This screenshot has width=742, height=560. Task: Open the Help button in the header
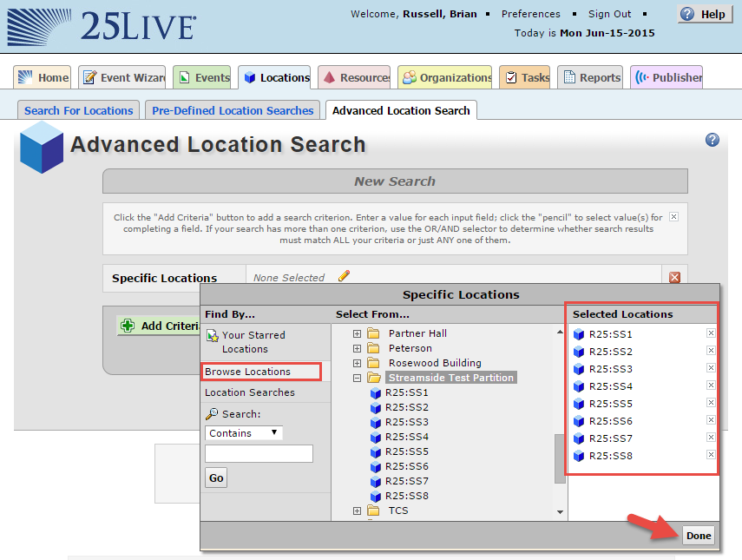705,14
